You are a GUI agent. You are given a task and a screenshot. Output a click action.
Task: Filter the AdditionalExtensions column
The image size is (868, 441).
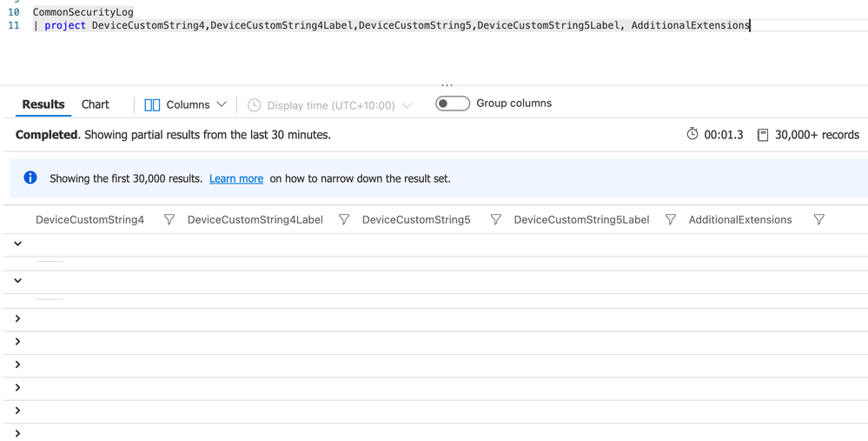818,220
